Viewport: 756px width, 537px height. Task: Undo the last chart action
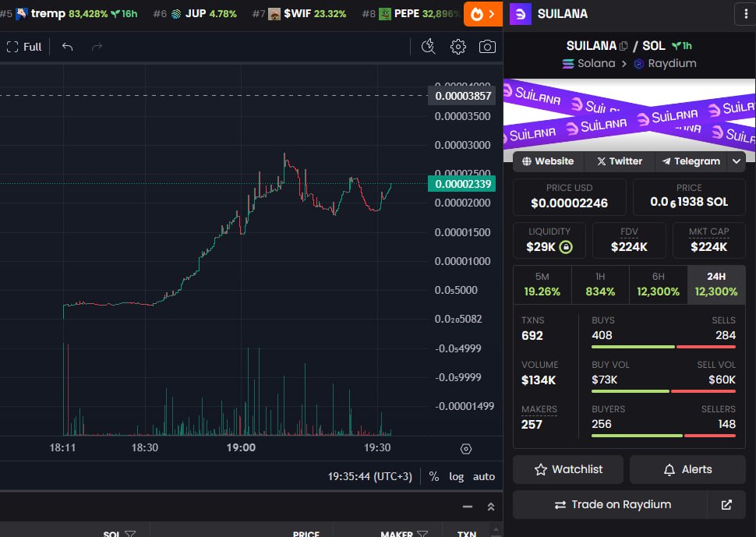[68, 47]
